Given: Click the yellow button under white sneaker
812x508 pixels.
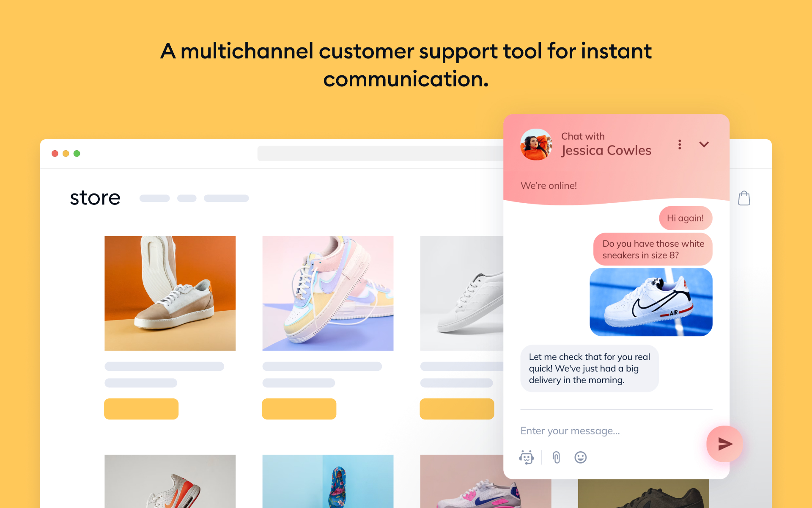Looking at the screenshot, I should tap(457, 409).
